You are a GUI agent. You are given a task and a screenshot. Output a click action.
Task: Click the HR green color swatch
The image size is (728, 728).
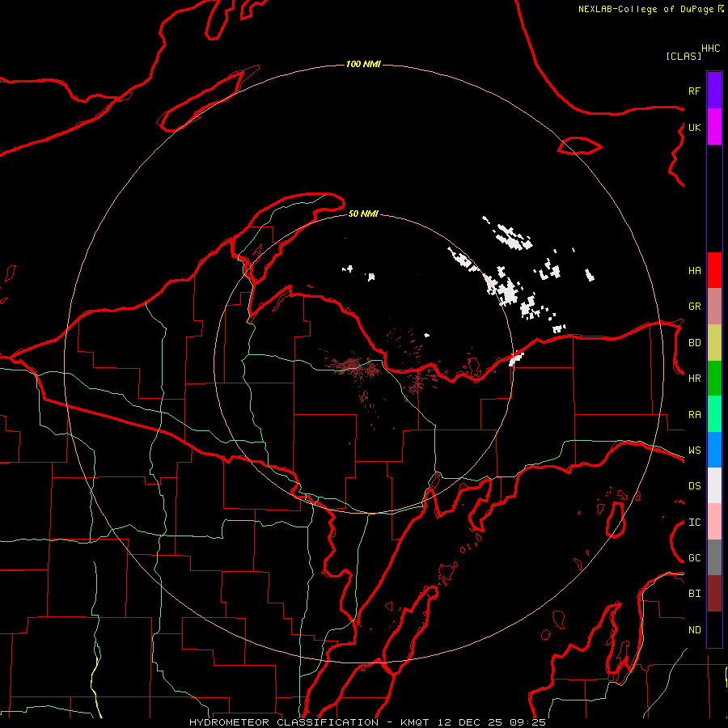pos(714,379)
